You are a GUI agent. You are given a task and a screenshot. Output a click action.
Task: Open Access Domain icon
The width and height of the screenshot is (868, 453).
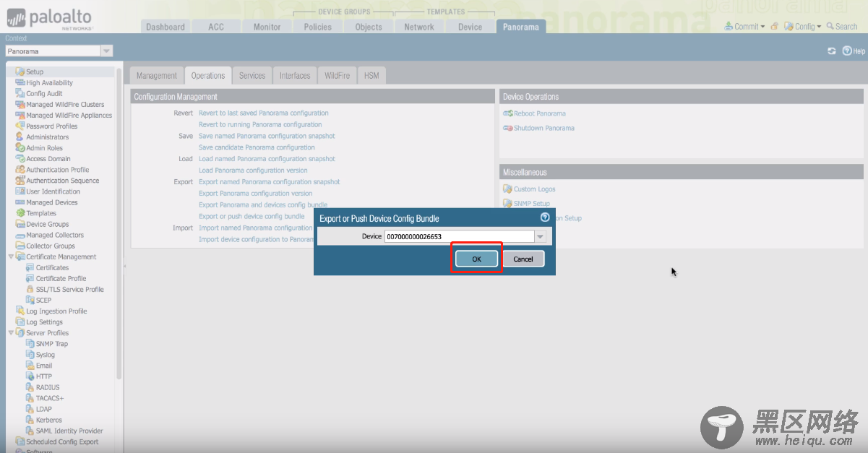pyautogui.click(x=20, y=158)
